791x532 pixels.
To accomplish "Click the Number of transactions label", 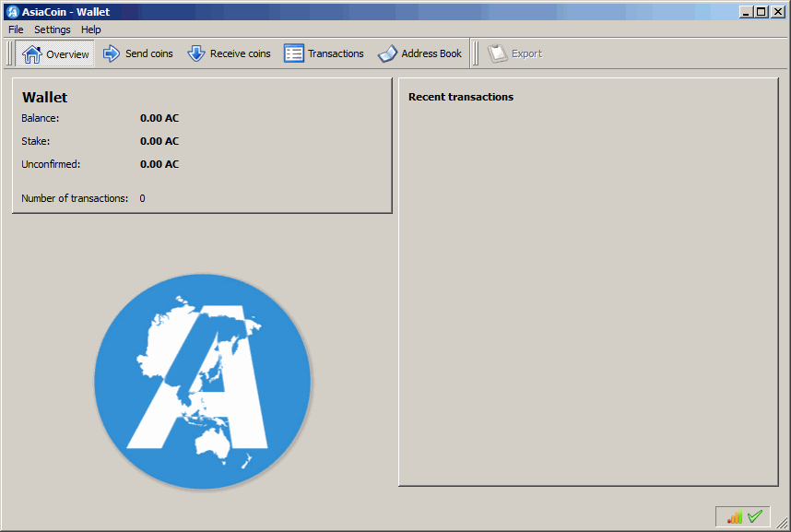I will [75, 198].
